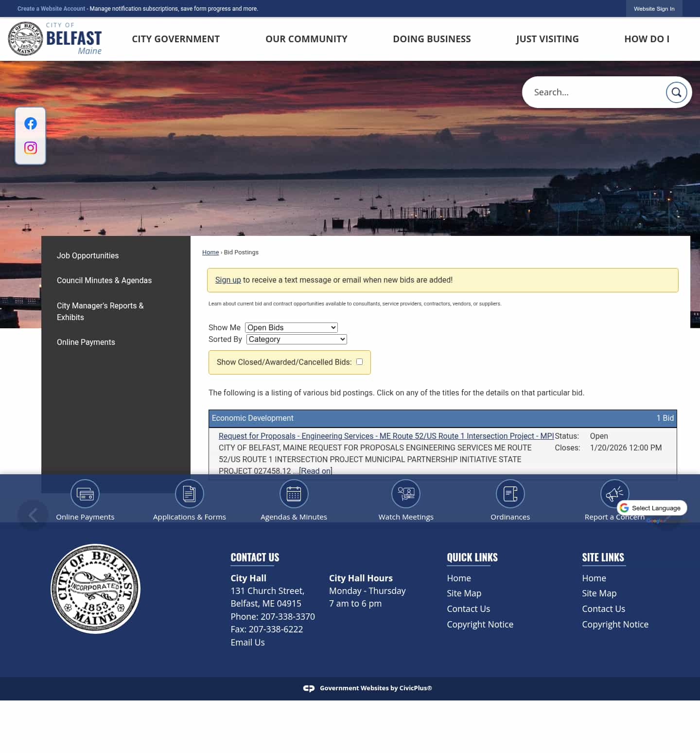Open the Select Language translator menu
The width and height of the screenshot is (700, 753).
653,507
